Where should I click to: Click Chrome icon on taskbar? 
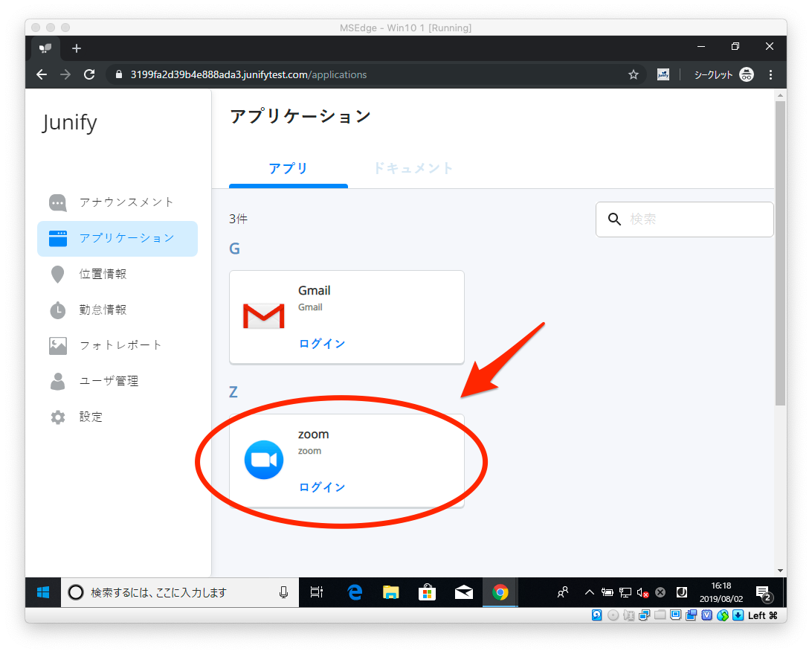point(500,592)
